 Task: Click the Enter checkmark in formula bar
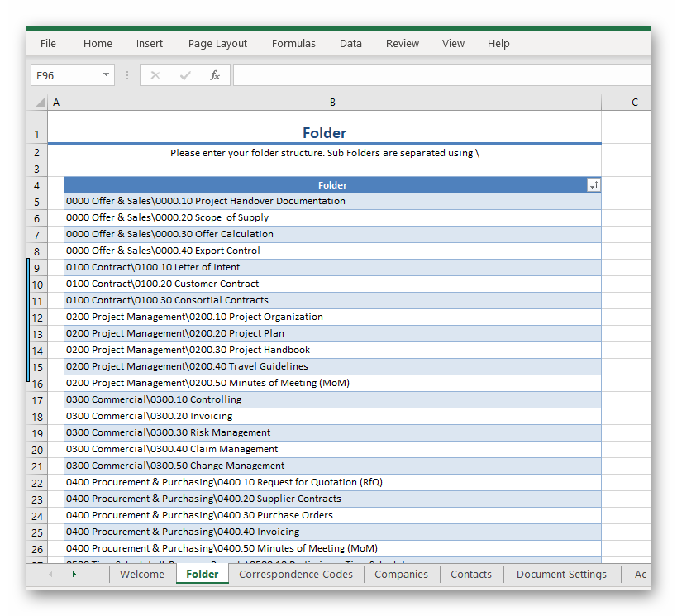tap(184, 74)
